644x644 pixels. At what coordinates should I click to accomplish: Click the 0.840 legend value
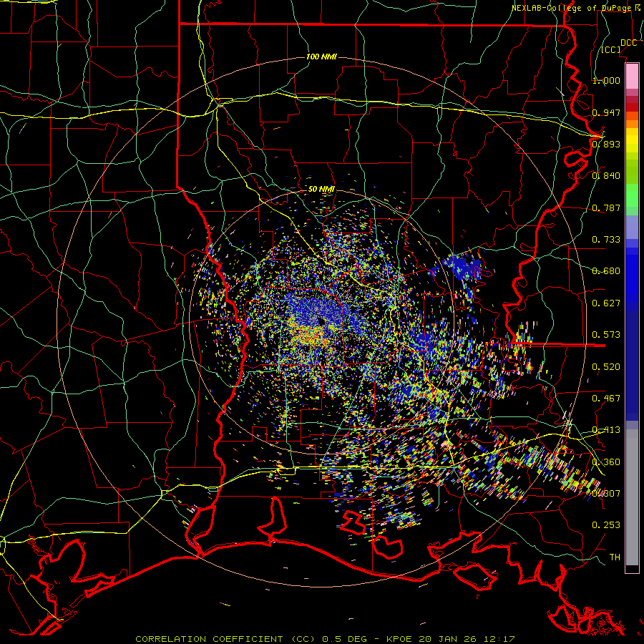(x=606, y=175)
